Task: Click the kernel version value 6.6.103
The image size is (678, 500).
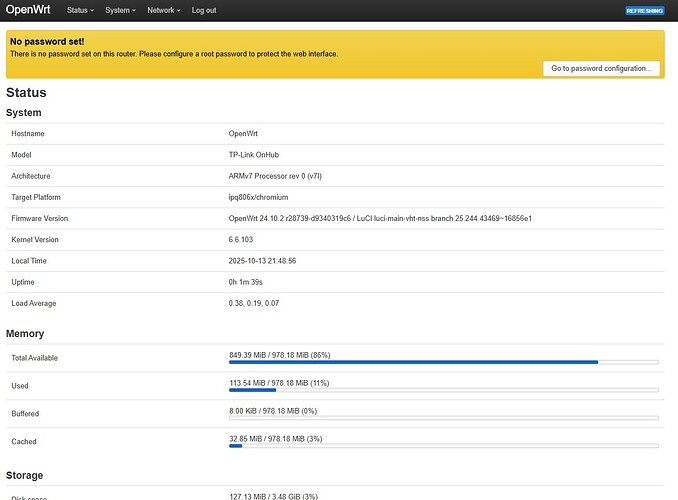Action: pyautogui.click(x=241, y=240)
